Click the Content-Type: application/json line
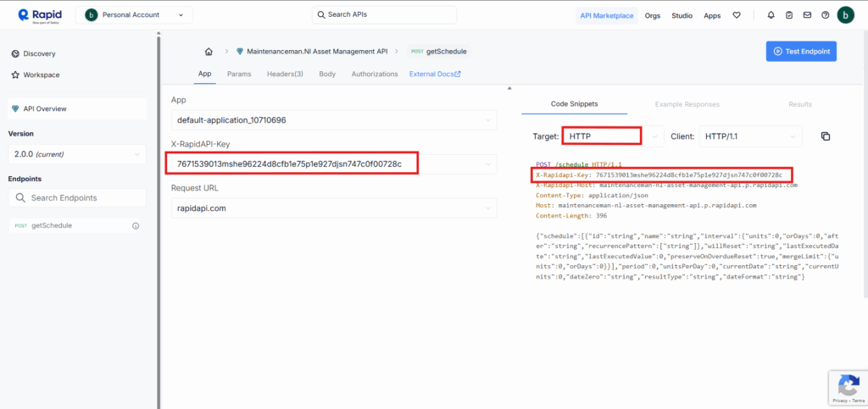 tap(592, 195)
